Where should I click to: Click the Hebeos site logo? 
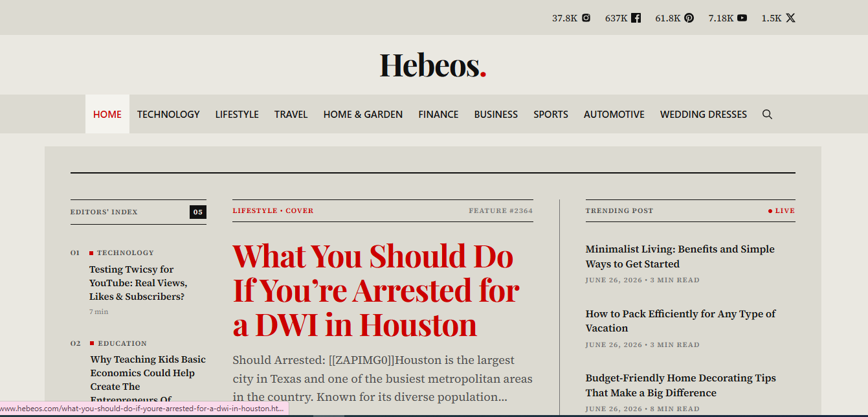point(433,65)
